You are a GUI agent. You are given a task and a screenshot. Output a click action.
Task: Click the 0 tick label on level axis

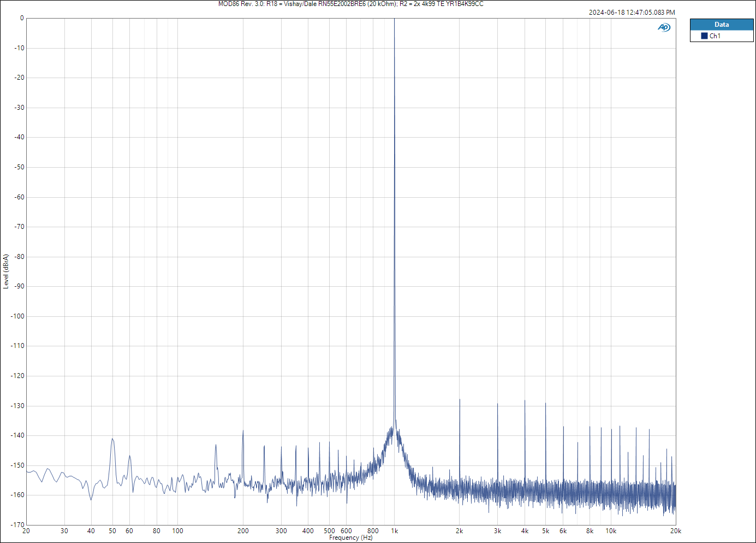[22, 18]
